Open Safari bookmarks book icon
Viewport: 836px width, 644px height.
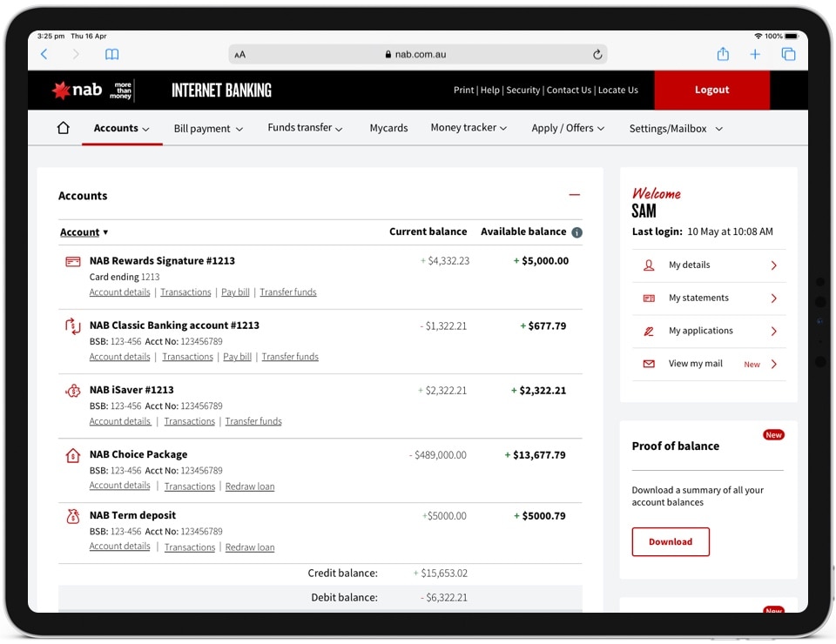[x=111, y=54]
